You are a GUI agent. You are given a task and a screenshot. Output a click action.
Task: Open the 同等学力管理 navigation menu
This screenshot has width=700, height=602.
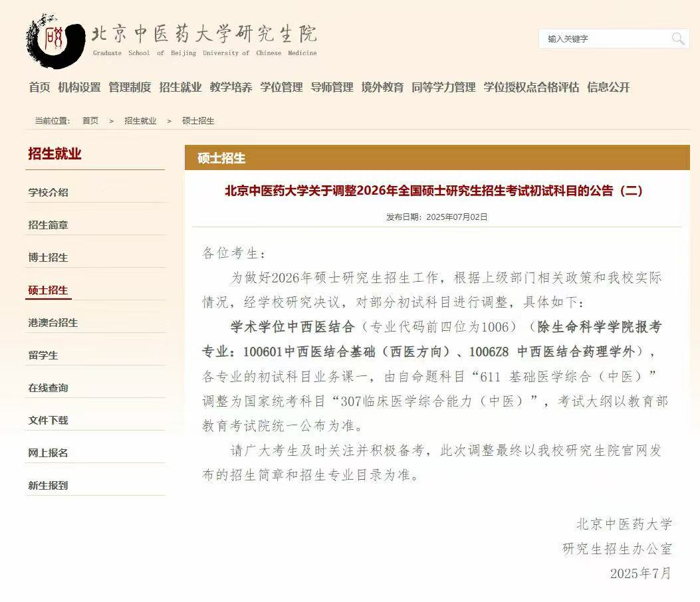click(443, 87)
